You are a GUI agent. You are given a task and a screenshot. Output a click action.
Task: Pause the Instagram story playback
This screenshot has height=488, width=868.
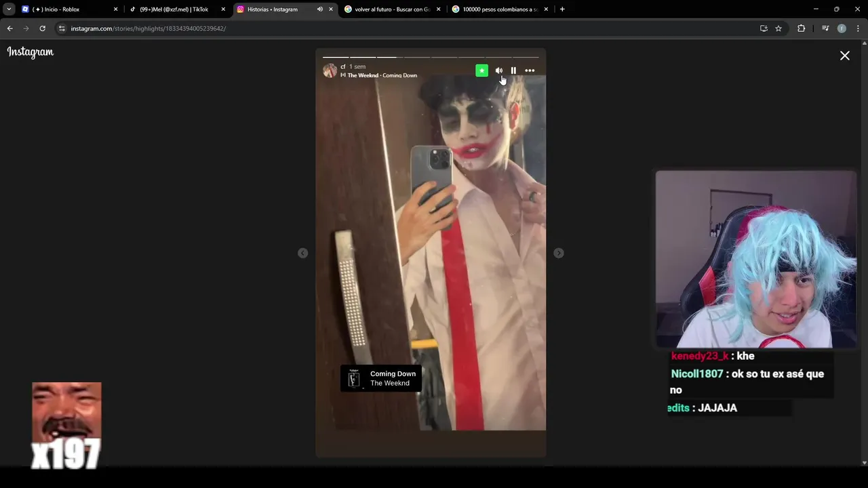[513, 70]
